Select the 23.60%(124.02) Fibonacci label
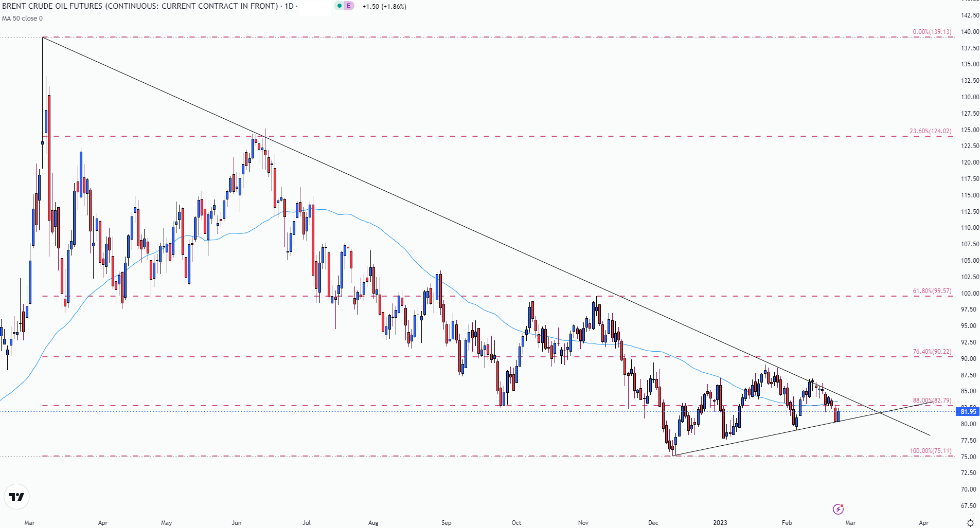980x528 pixels. point(931,131)
